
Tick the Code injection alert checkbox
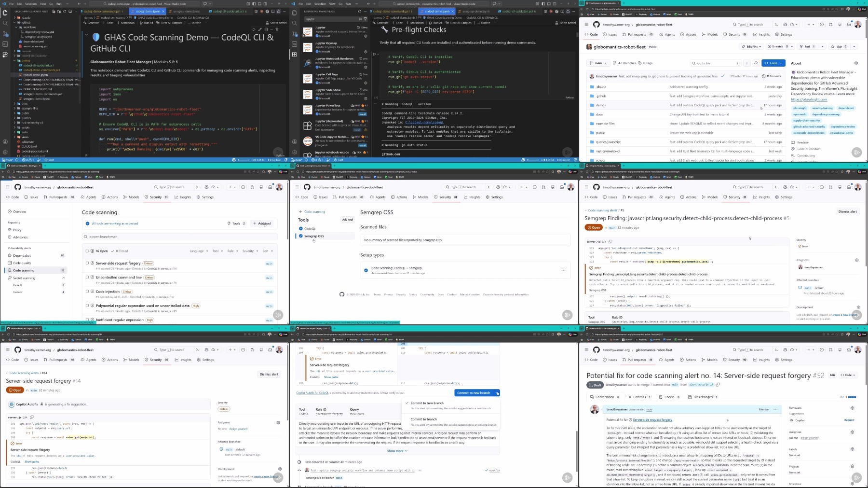(87, 291)
